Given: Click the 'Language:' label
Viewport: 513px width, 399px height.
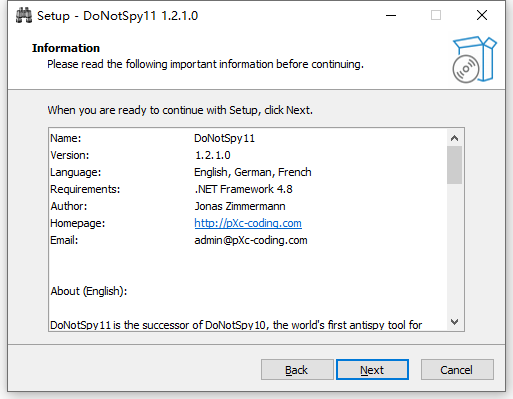Looking at the screenshot, I should point(75,172).
